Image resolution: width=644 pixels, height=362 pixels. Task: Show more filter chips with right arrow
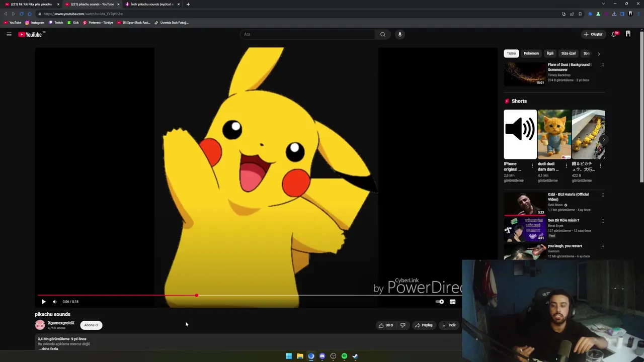pyautogui.click(x=599, y=53)
